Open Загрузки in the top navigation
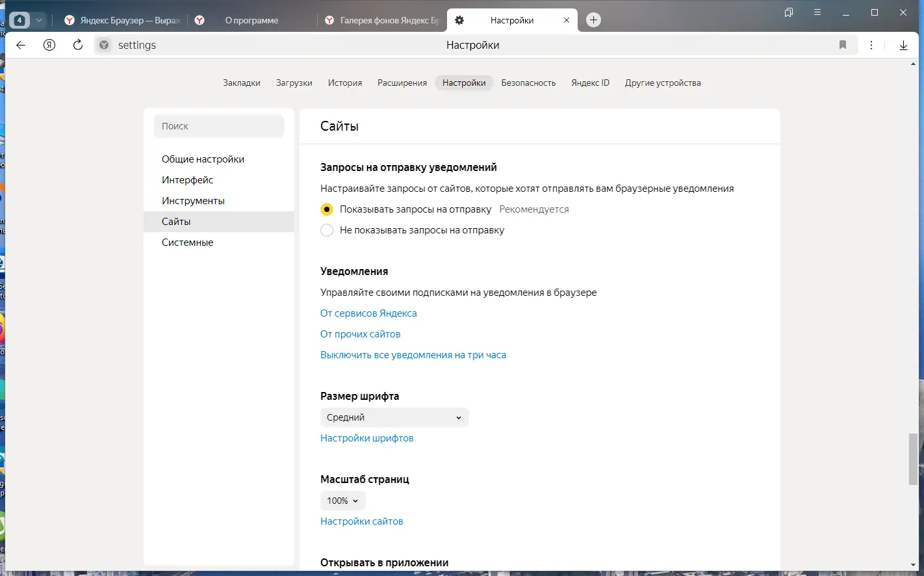Image resolution: width=924 pixels, height=576 pixels. click(294, 83)
